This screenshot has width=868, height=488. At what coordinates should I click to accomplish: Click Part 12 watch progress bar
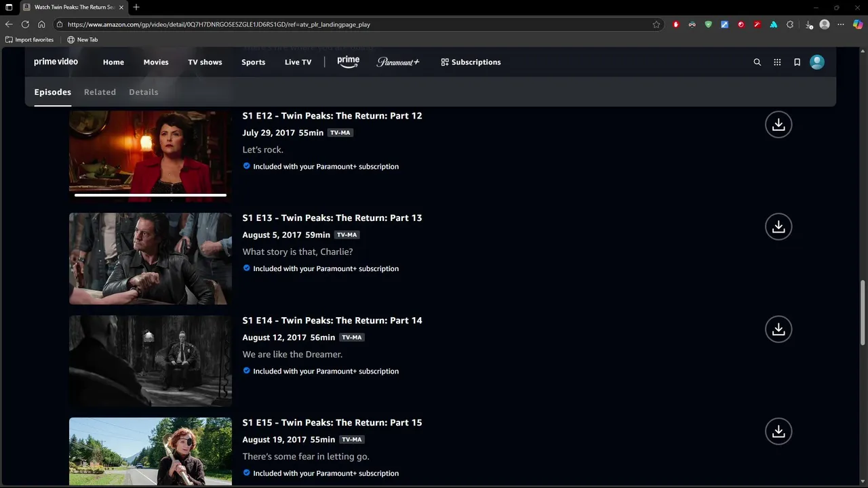[x=151, y=195]
